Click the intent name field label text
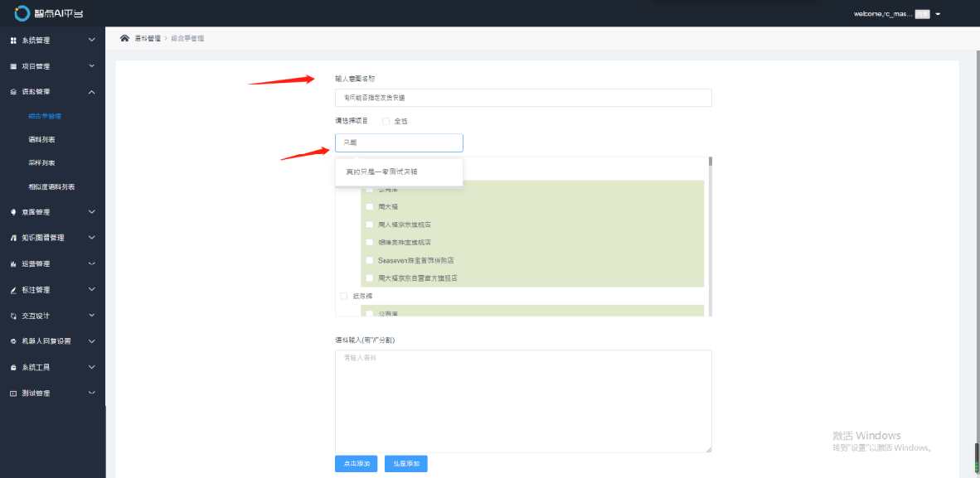This screenshot has width=980, height=478. [355, 79]
